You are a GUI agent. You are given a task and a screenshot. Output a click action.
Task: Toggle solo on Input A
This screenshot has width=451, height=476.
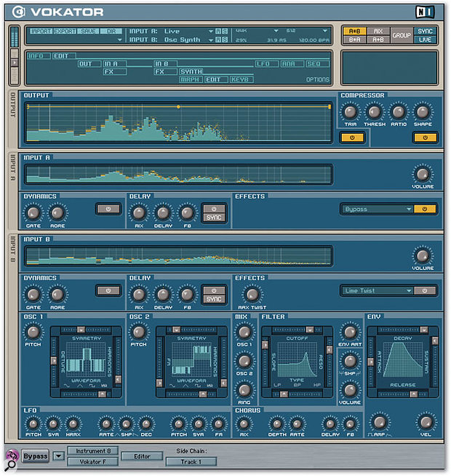[x=225, y=31]
